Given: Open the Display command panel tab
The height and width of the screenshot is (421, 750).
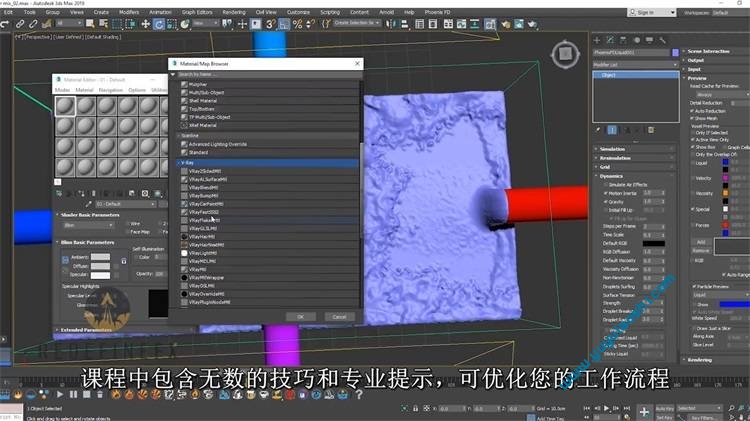Looking at the screenshot, I should pos(650,40).
